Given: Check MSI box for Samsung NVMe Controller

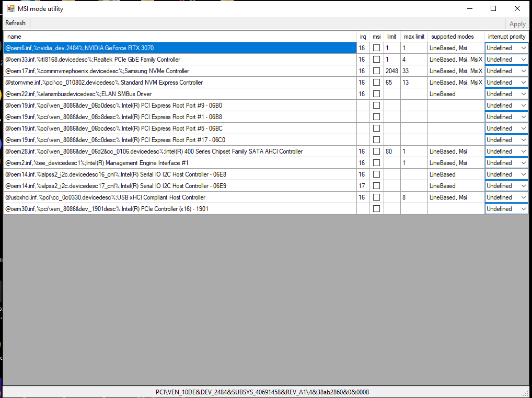Looking at the screenshot, I should (x=376, y=71).
